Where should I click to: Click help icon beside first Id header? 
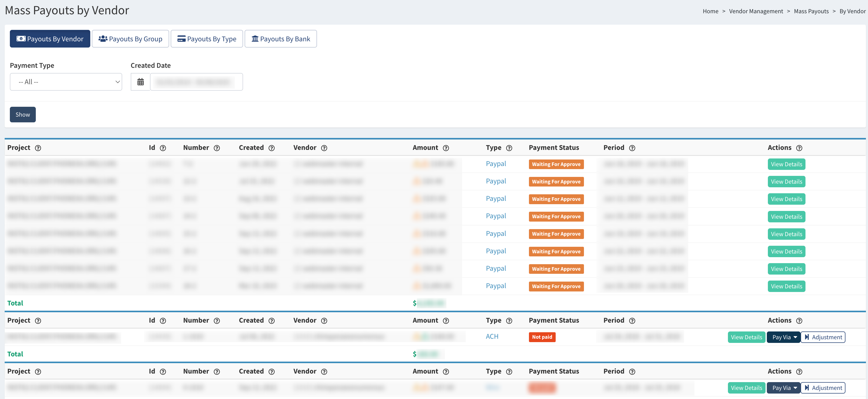[163, 148]
